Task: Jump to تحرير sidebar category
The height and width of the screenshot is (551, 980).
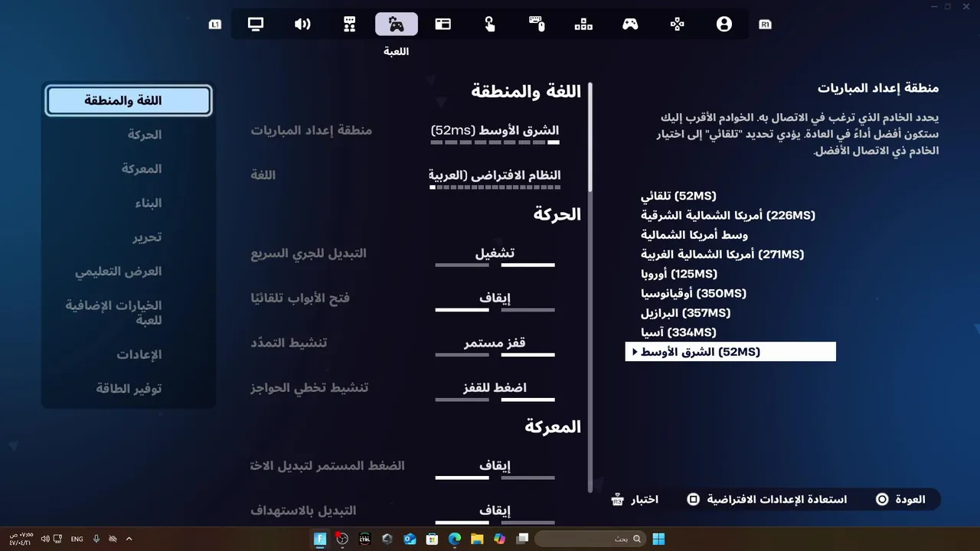Action: [x=147, y=237]
